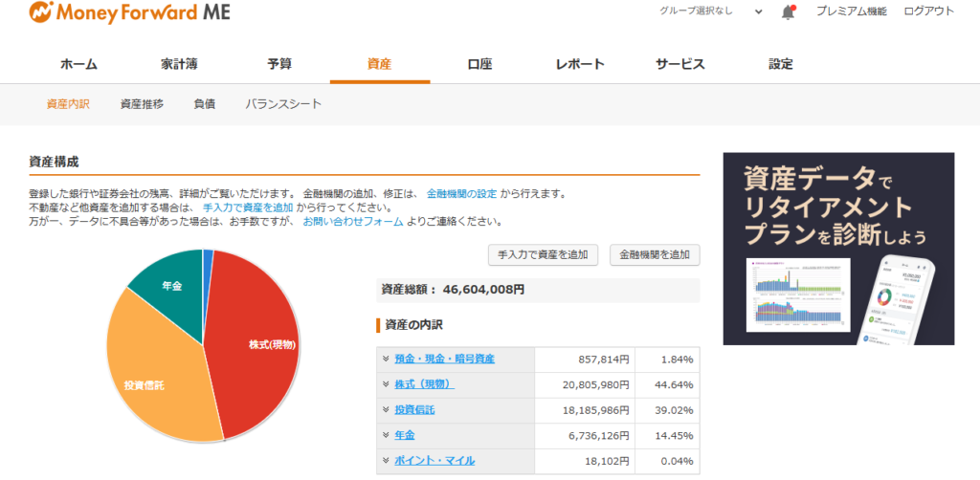This screenshot has width=980, height=480.
Task: Select the 資産推移 sub-tab
Action: click(142, 104)
